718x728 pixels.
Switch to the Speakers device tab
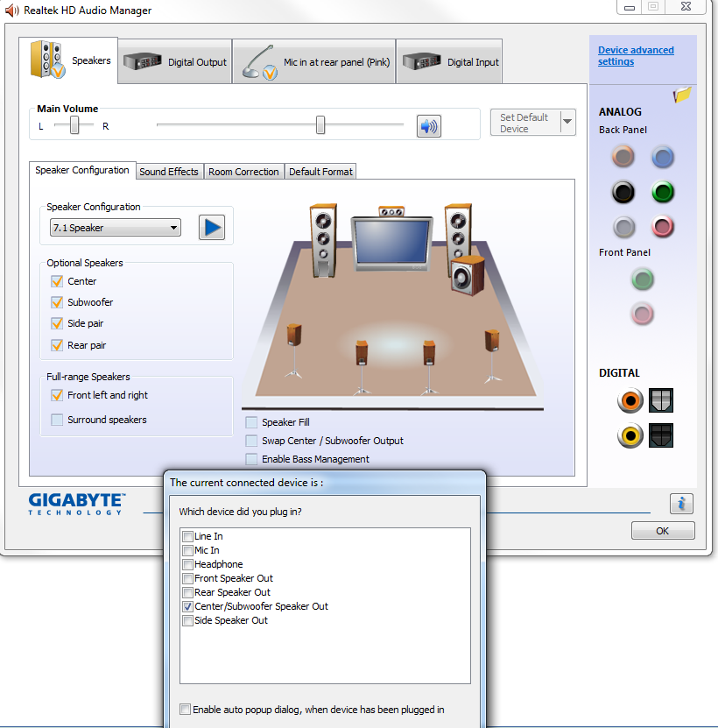tap(68, 60)
